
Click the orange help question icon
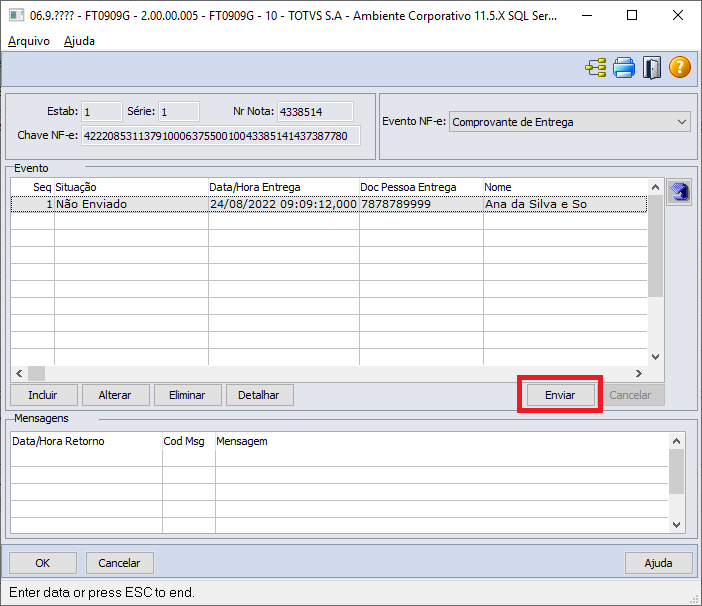tap(680, 68)
